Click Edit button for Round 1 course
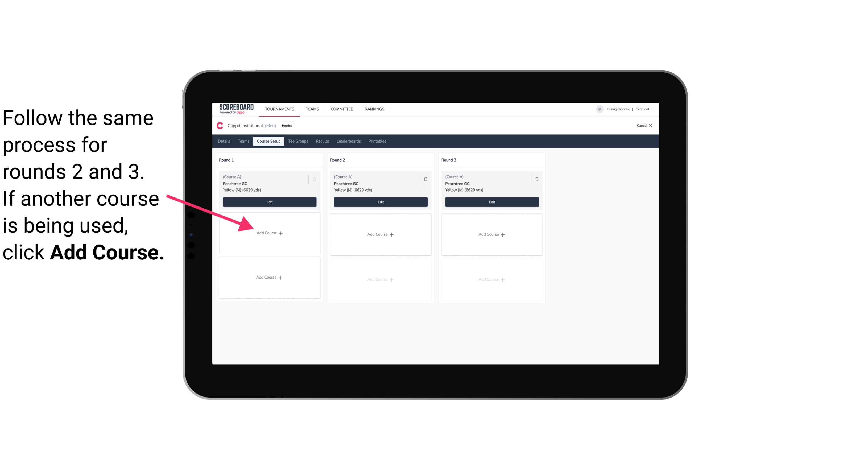 (269, 202)
